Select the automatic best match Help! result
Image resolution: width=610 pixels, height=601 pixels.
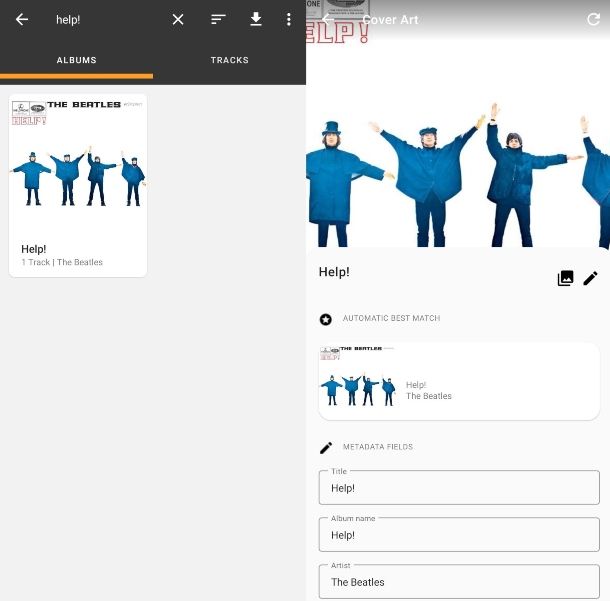pyautogui.click(x=459, y=381)
